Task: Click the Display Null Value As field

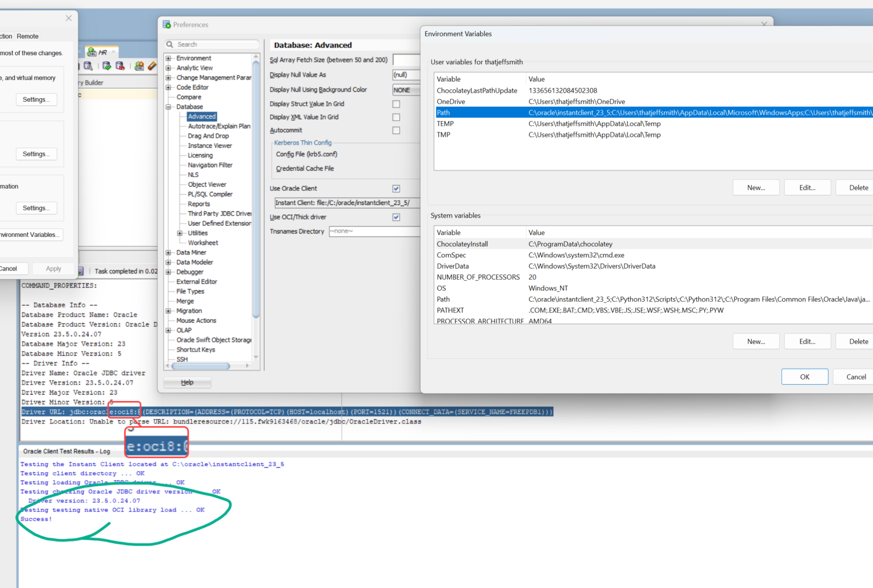Action: pyautogui.click(x=406, y=74)
